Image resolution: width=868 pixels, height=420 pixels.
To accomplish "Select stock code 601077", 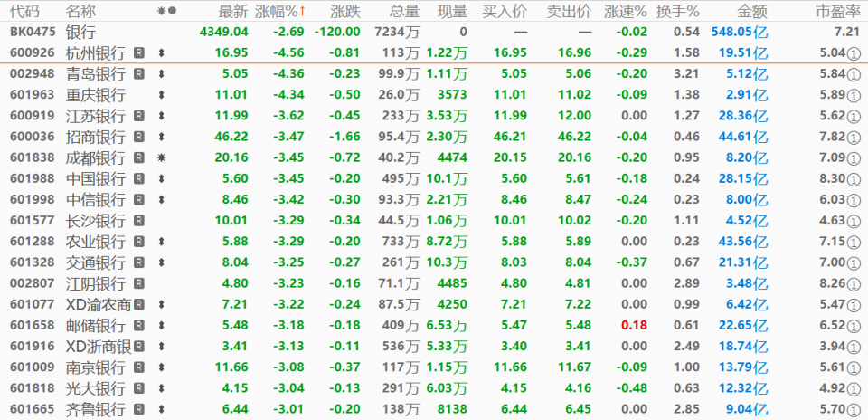I will [33, 304].
